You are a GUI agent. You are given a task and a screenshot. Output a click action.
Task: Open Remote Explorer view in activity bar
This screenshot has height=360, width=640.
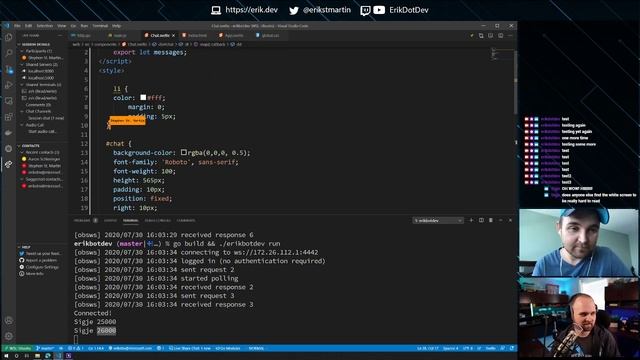9,101
